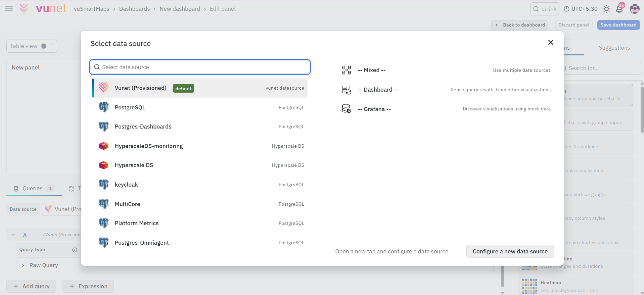Select Postgres-Omniagent data source name

[x=142, y=243]
